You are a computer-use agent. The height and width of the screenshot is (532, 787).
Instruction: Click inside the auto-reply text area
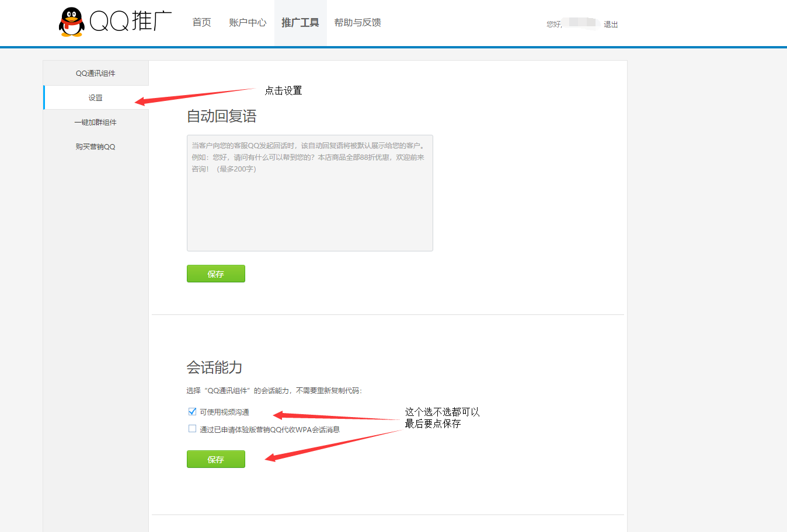(309, 192)
